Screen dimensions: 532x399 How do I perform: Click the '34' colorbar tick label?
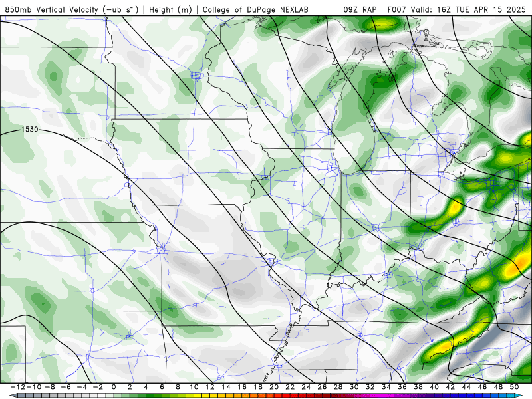click(x=386, y=387)
